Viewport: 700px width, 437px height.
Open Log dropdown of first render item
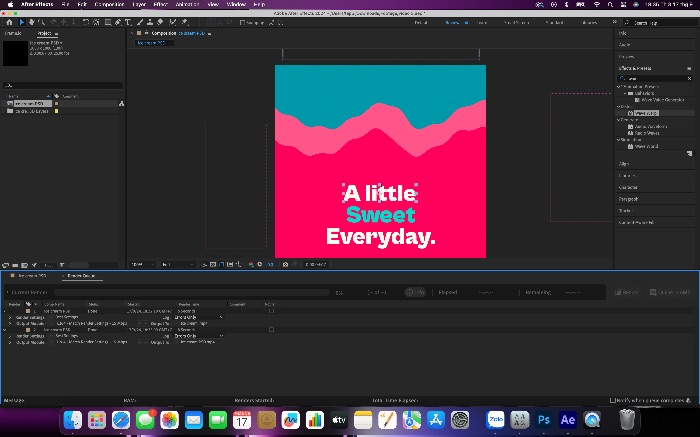click(x=199, y=317)
